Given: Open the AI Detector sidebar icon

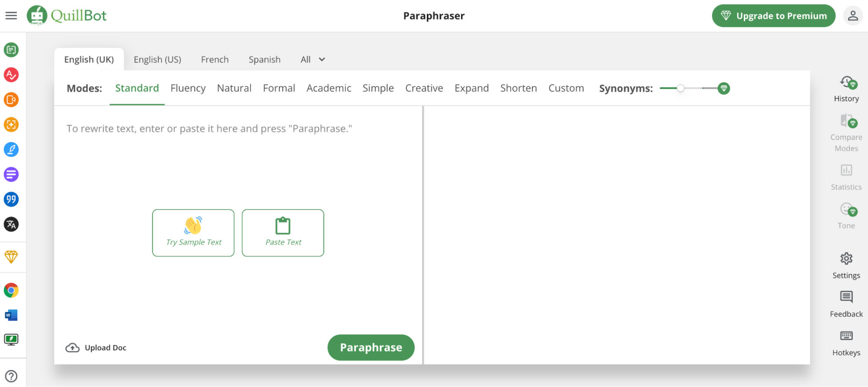Looking at the screenshot, I should click(11, 125).
